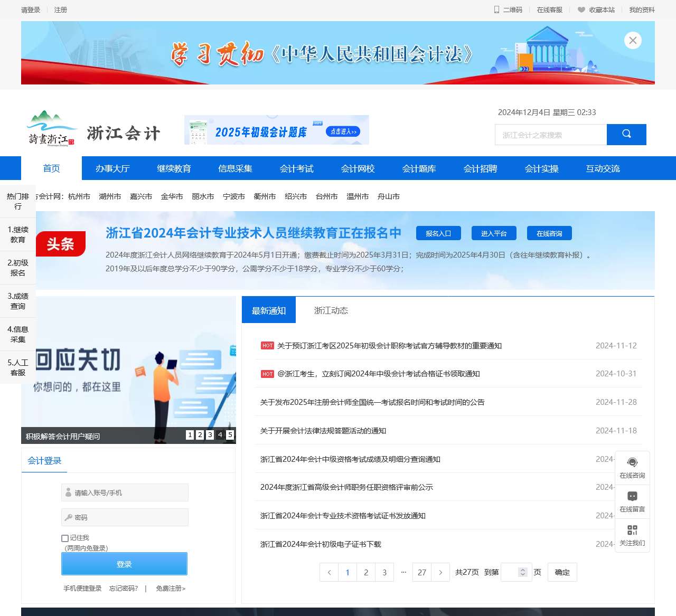Open the 二维码 QR code icon
Image resolution: width=676 pixels, height=616 pixels.
click(496, 10)
